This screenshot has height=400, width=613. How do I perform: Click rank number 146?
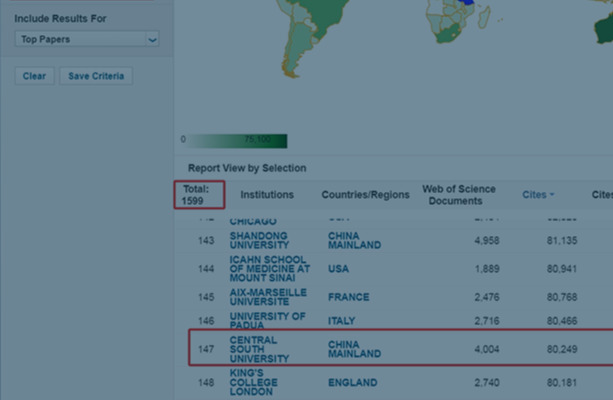tap(206, 321)
